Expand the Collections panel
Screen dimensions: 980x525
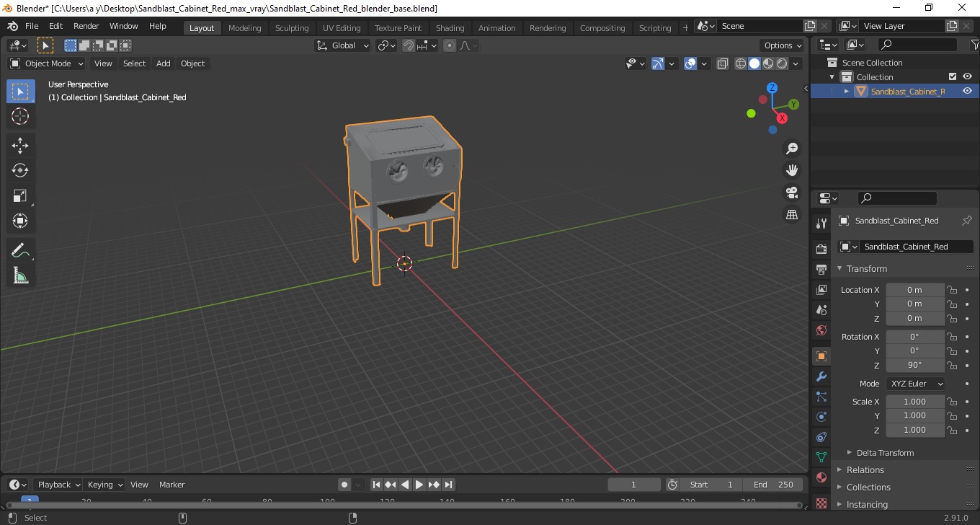click(x=868, y=487)
